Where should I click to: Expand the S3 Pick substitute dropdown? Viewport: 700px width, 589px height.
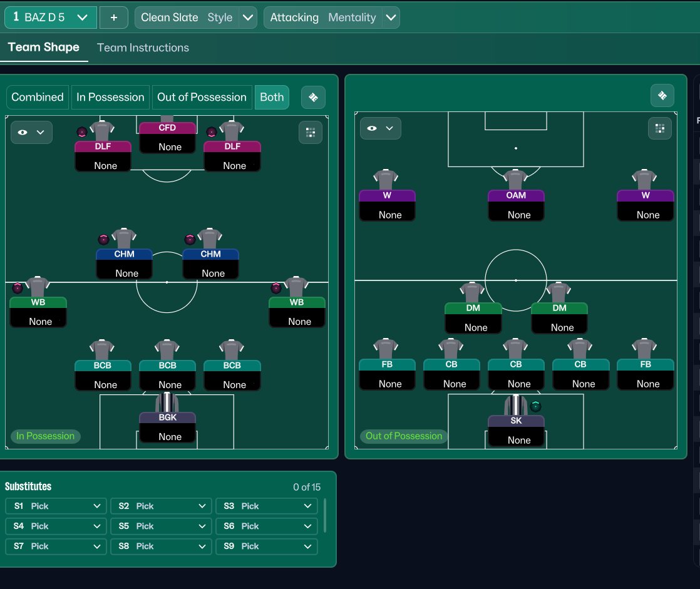[267, 506]
